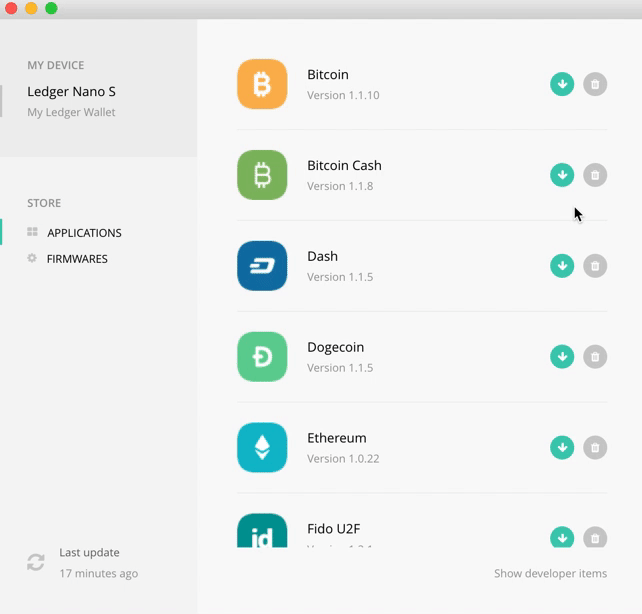Click the blue Dash app logo
This screenshot has width=642, height=614.
[x=262, y=266]
